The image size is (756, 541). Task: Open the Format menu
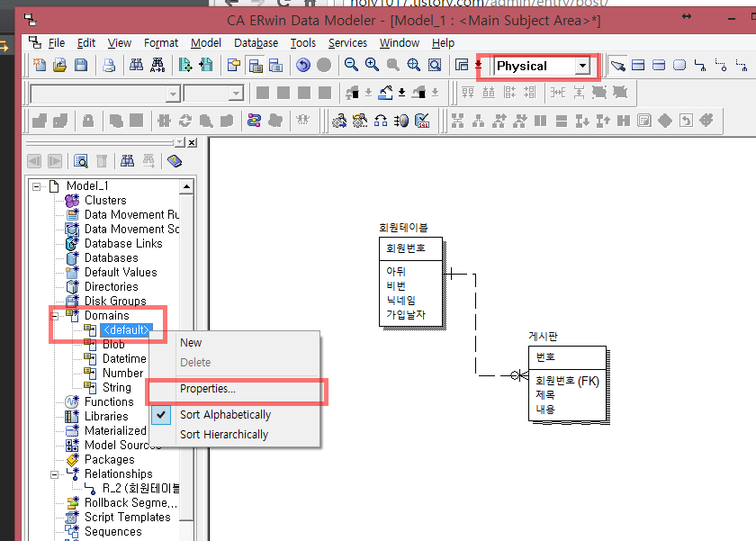coord(161,43)
